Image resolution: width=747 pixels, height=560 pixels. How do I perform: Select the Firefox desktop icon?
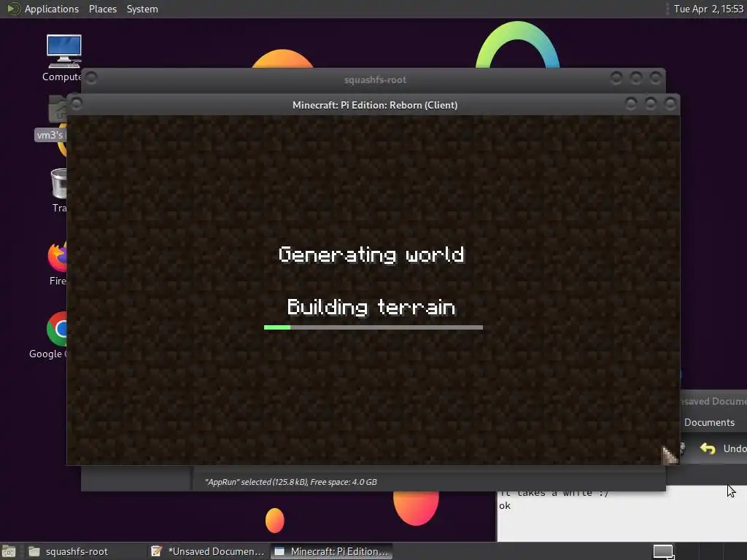click(x=57, y=262)
